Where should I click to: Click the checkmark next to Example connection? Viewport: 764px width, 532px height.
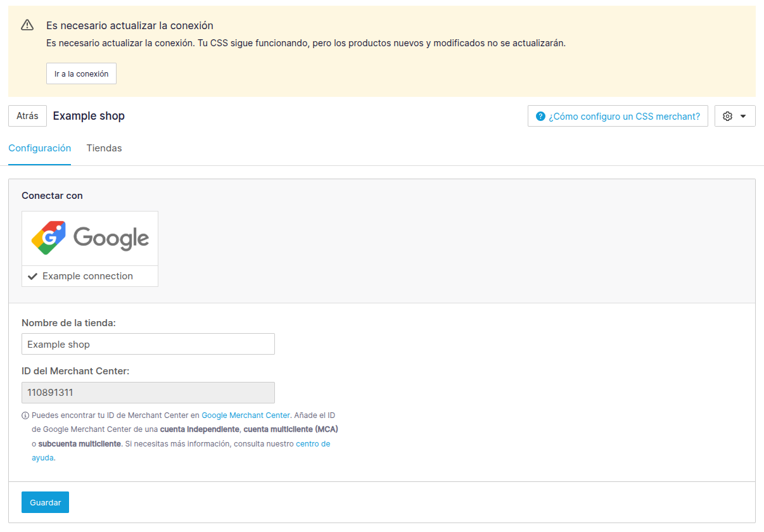point(33,276)
